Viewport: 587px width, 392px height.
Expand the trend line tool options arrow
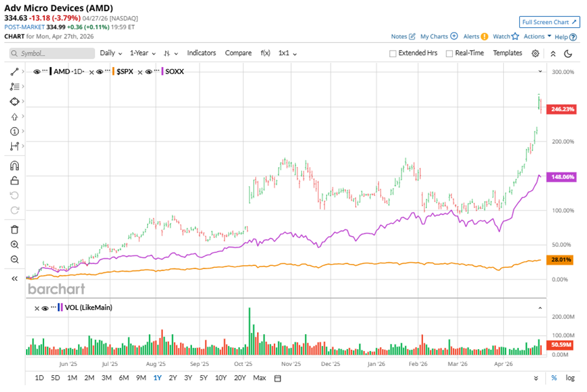pyautogui.click(x=23, y=72)
